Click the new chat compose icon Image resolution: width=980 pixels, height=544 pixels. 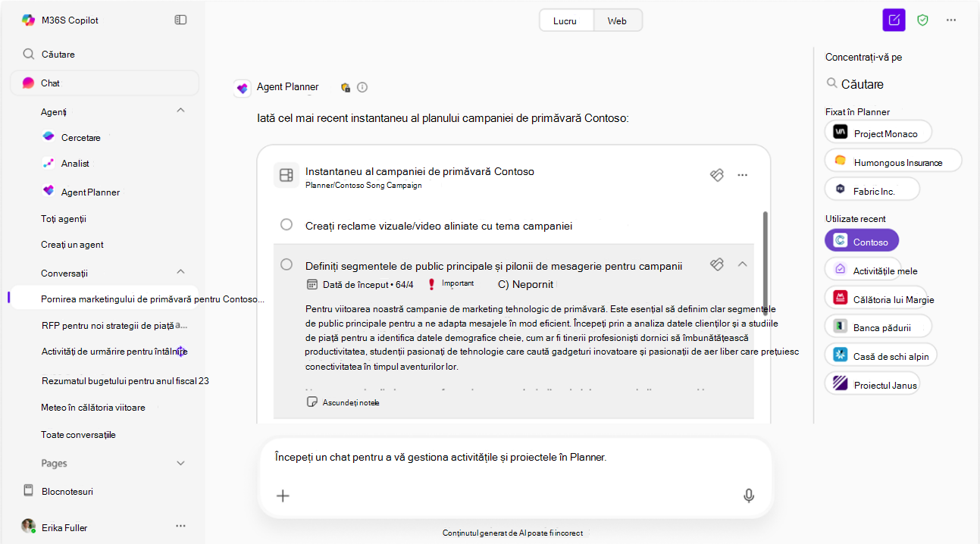click(x=894, y=20)
